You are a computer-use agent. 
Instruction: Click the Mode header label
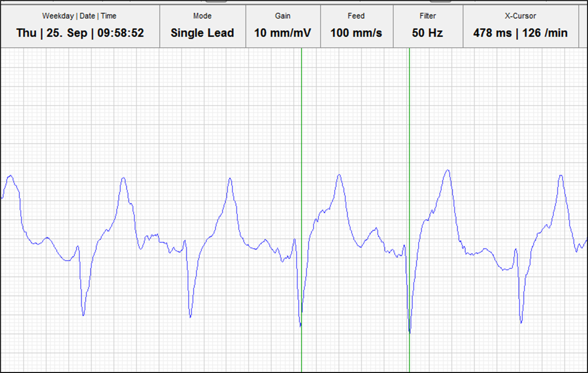pyautogui.click(x=202, y=16)
